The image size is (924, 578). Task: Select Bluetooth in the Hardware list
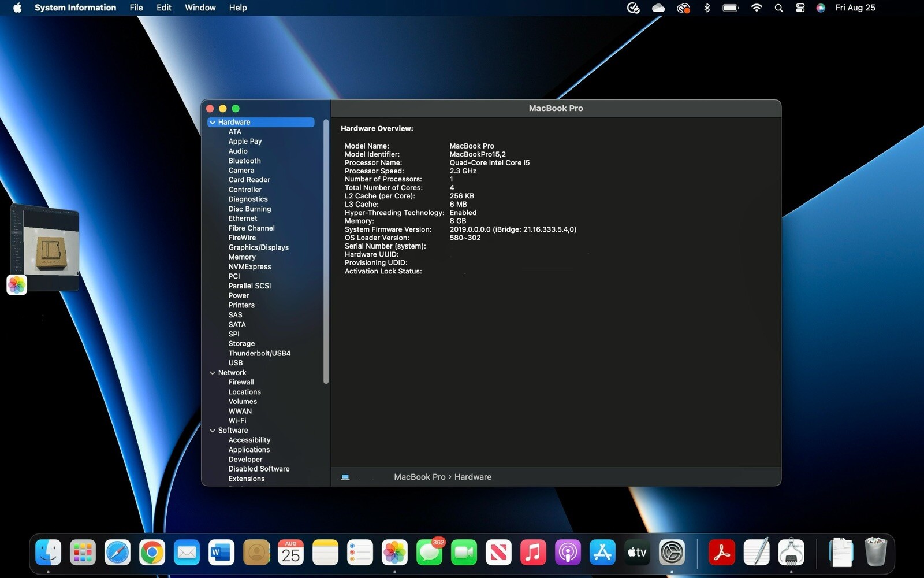244,161
